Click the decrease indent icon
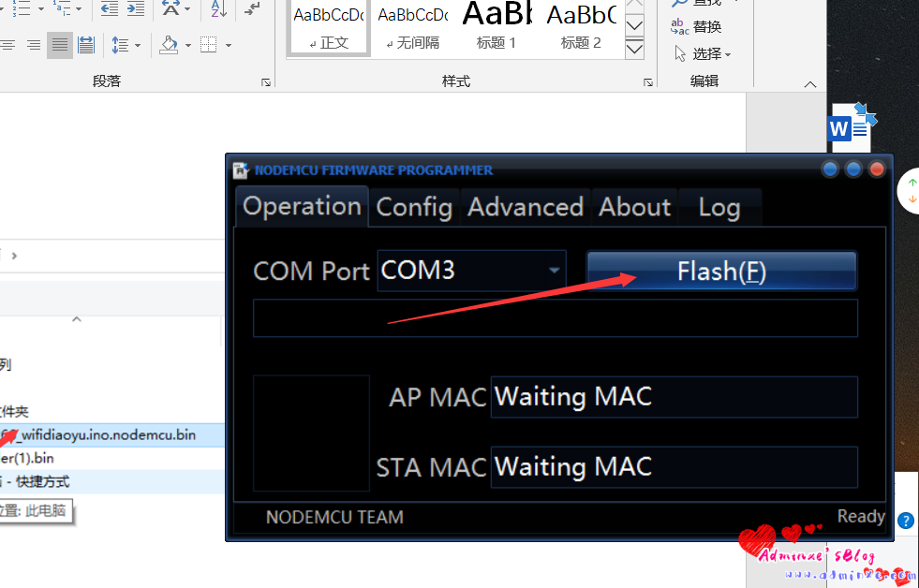 pos(110,8)
